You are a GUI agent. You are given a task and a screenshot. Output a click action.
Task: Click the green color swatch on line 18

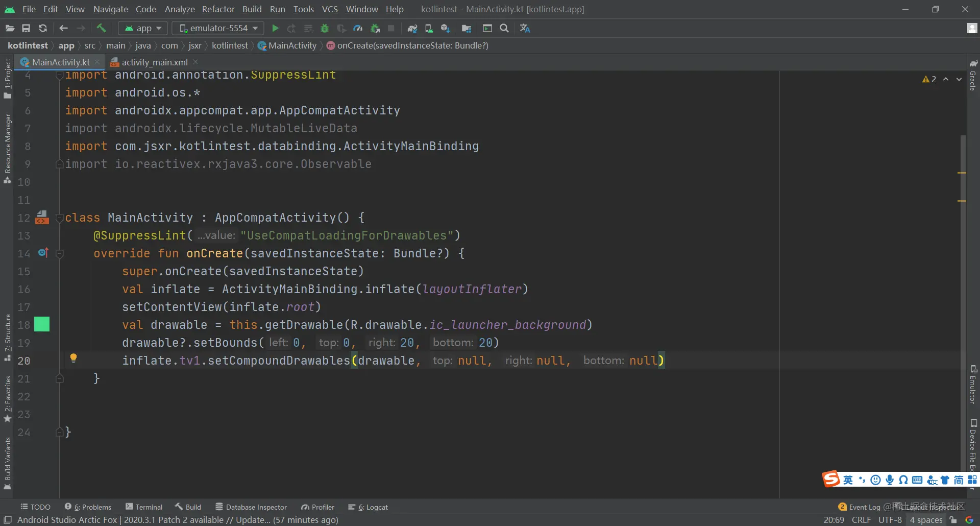(x=42, y=324)
